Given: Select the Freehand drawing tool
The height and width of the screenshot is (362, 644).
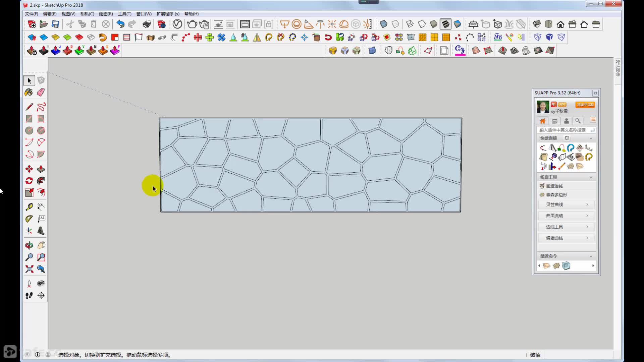Looking at the screenshot, I should [41, 107].
